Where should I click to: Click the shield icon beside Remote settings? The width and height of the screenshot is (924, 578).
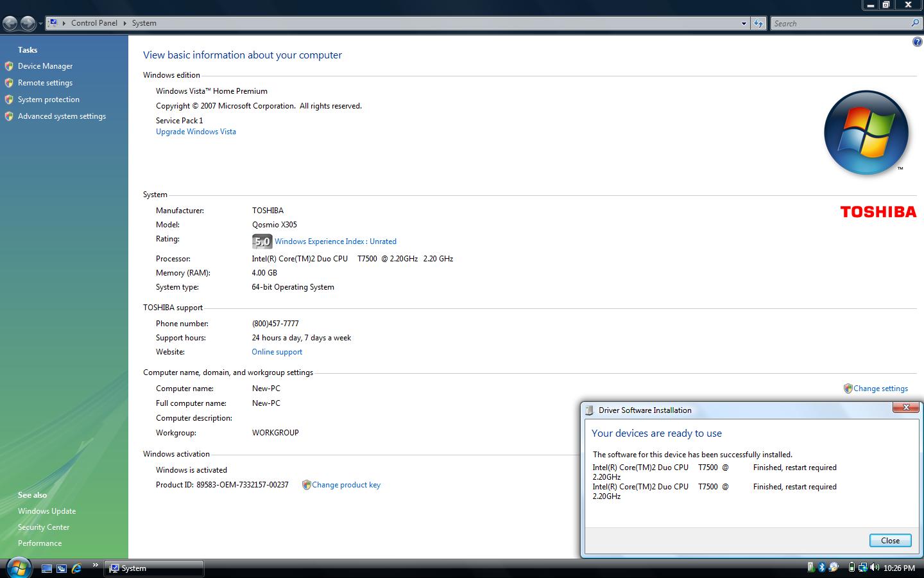(x=9, y=83)
